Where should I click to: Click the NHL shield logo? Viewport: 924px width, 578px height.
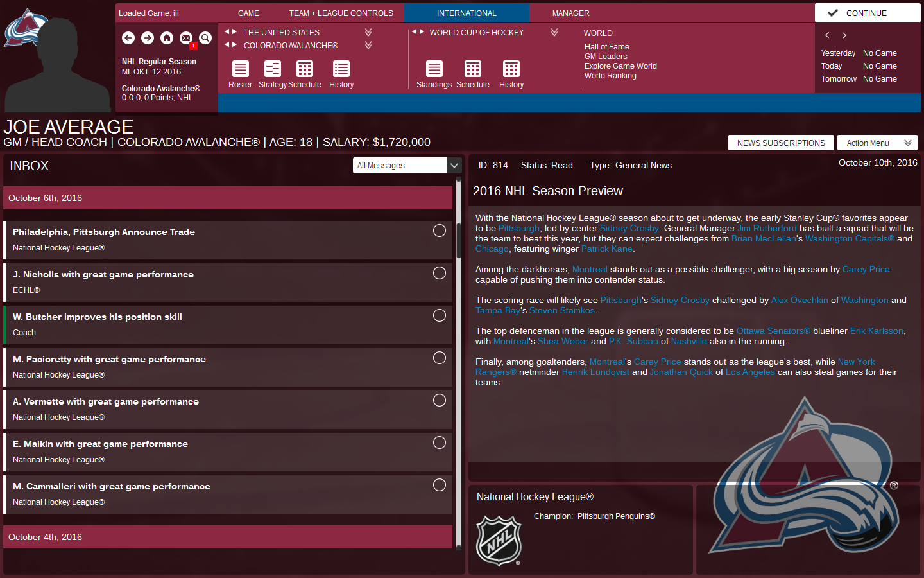coord(499,540)
